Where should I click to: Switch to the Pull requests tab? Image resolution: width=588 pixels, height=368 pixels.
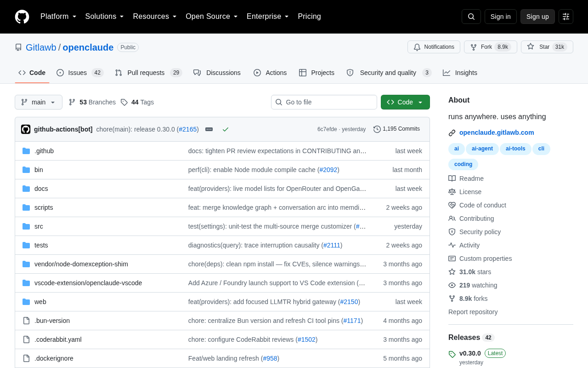[x=148, y=73]
